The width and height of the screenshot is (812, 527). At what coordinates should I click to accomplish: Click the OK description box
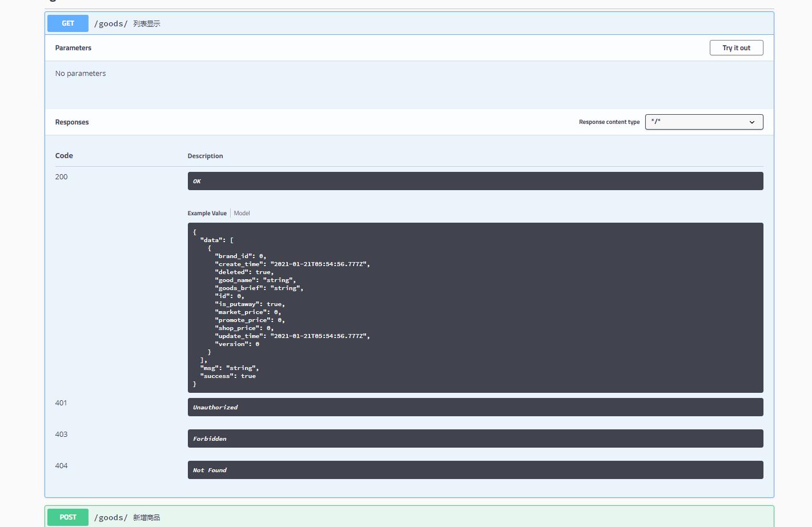pos(475,181)
